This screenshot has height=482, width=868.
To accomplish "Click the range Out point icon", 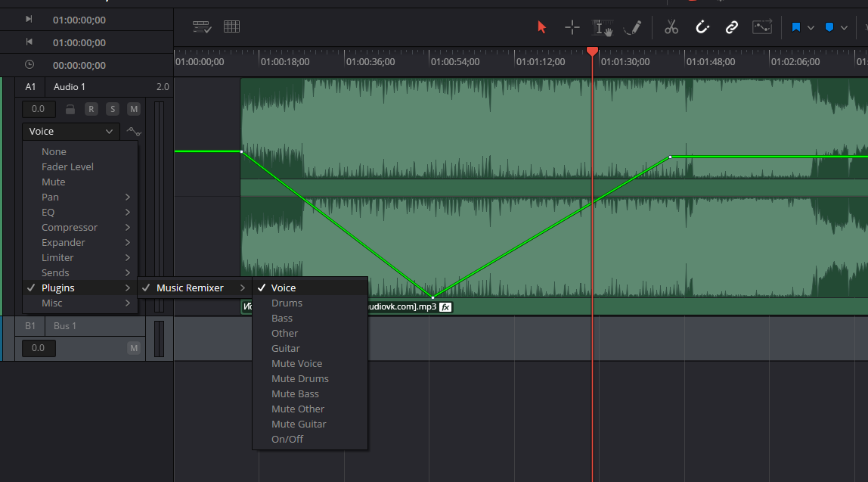I will pyautogui.click(x=29, y=42).
